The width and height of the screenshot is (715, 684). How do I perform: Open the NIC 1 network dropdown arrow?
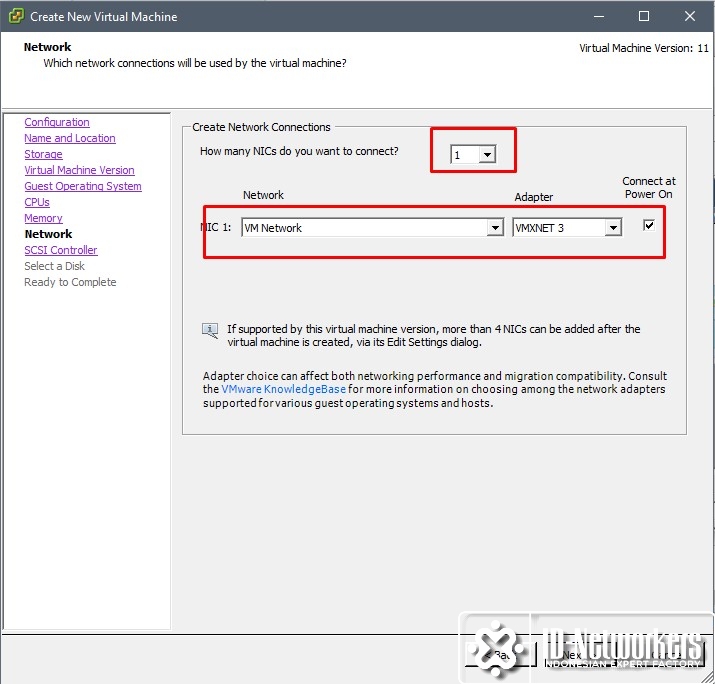(495, 227)
